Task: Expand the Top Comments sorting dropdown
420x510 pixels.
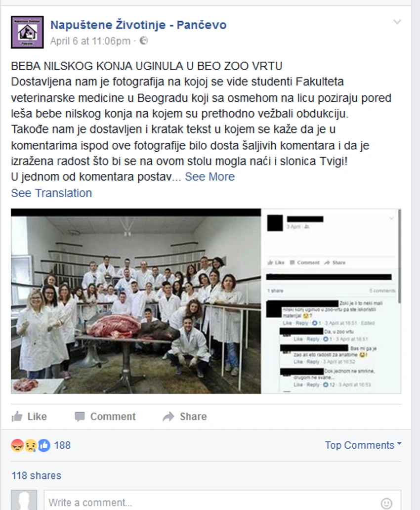Action: [x=363, y=445]
